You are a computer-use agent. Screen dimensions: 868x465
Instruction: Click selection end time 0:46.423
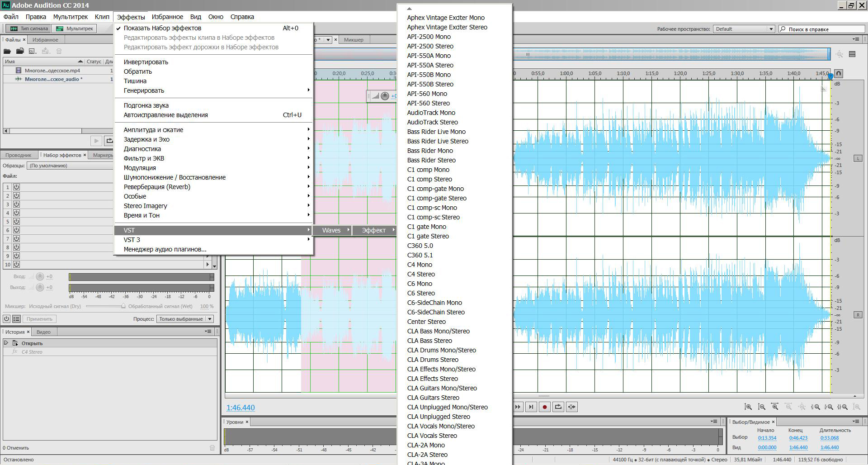[x=798, y=438]
